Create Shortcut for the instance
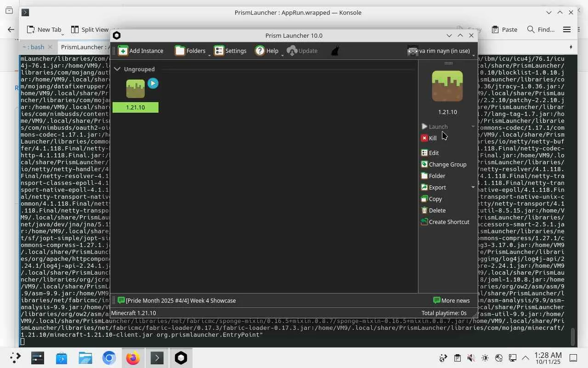 [x=445, y=222]
